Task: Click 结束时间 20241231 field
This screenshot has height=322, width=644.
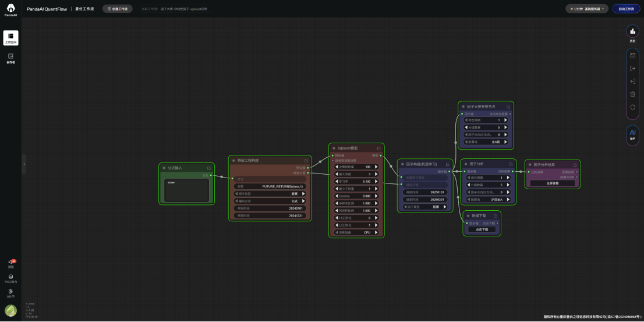Action: coord(270,215)
